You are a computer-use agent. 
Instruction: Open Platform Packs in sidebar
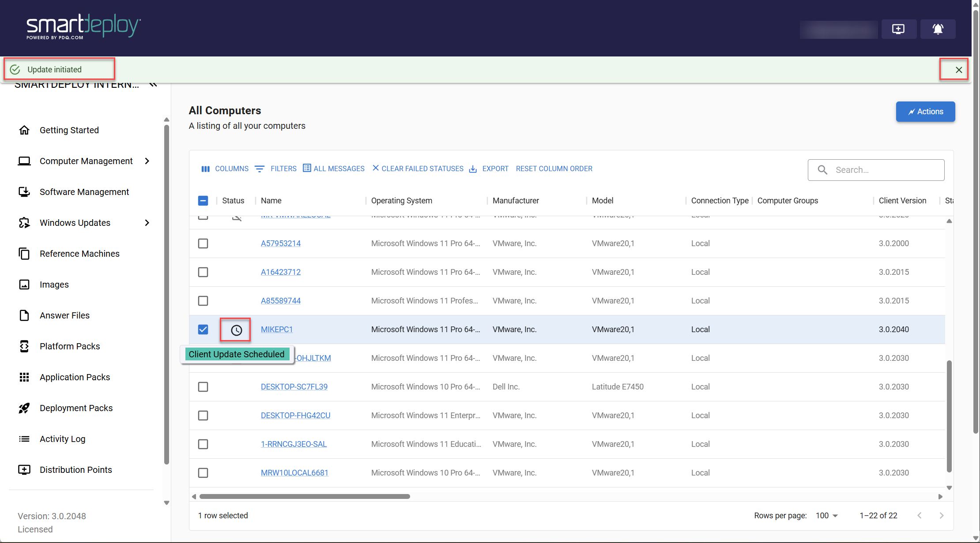(x=70, y=346)
